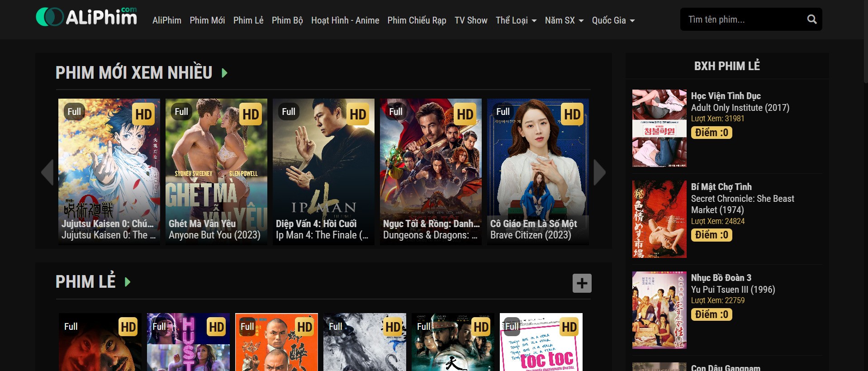
Task: Click the green arrow next to Phim Mới Xem Nhiều
Action: coord(224,73)
